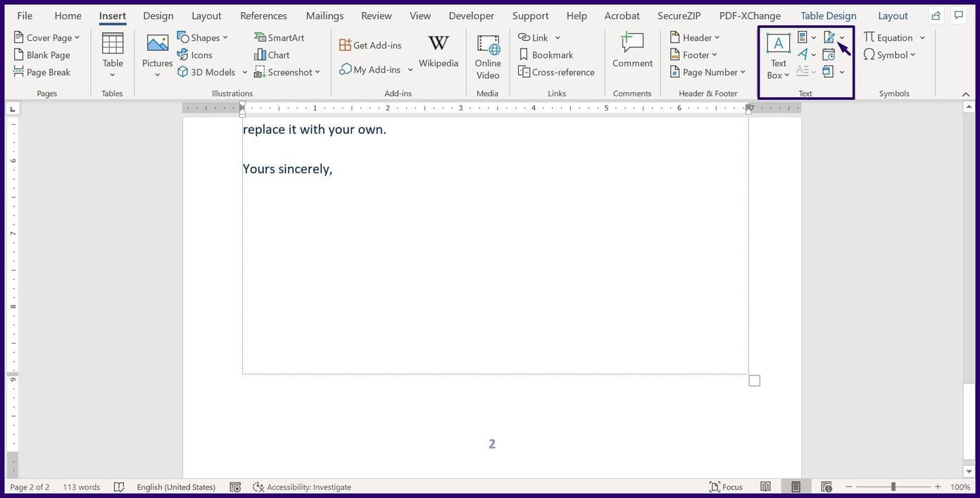Open the File tab
The height and width of the screenshot is (498, 980).
click(x=25, y=15)
